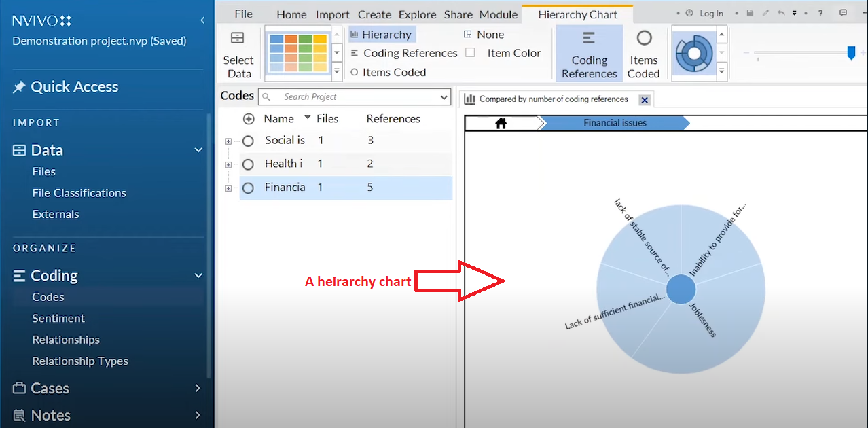
Task: Click the Log In link
Action: point(711,13)
